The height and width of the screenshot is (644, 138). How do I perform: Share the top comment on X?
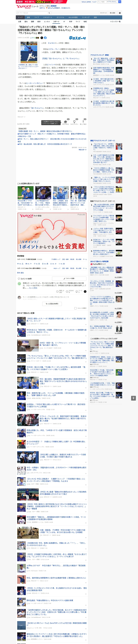pyautogui.click(x=85, y=292)
